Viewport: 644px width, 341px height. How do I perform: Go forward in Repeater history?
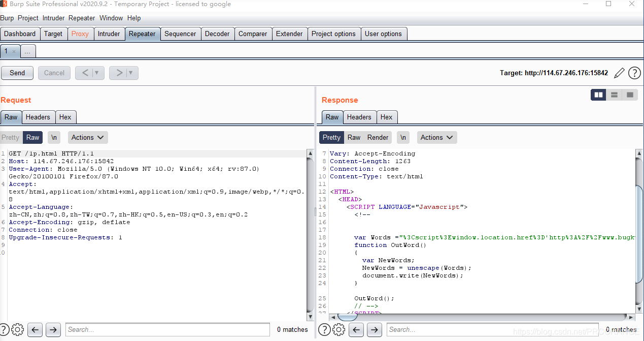(119, 73)
